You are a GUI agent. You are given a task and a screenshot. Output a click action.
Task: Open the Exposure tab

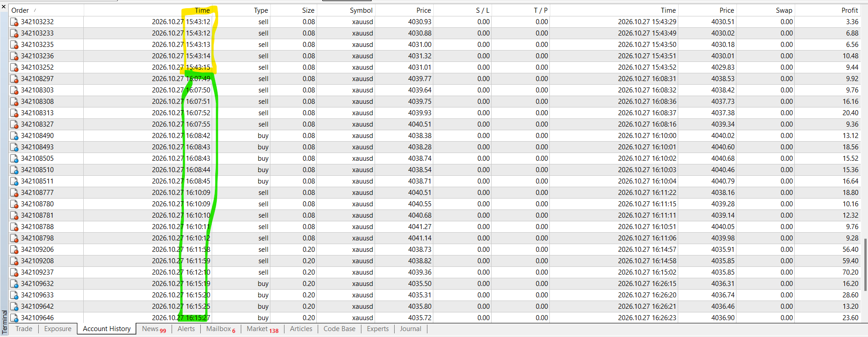[58, 329]
